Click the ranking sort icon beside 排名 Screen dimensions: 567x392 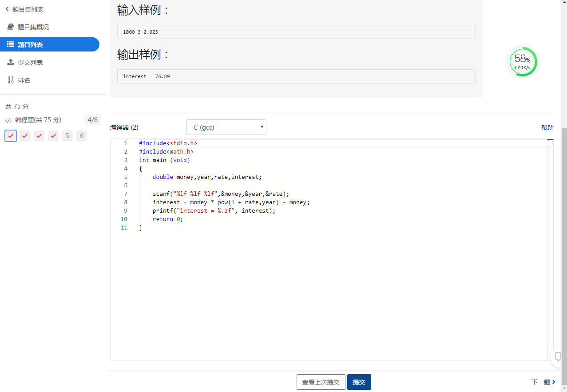(11, 80)
